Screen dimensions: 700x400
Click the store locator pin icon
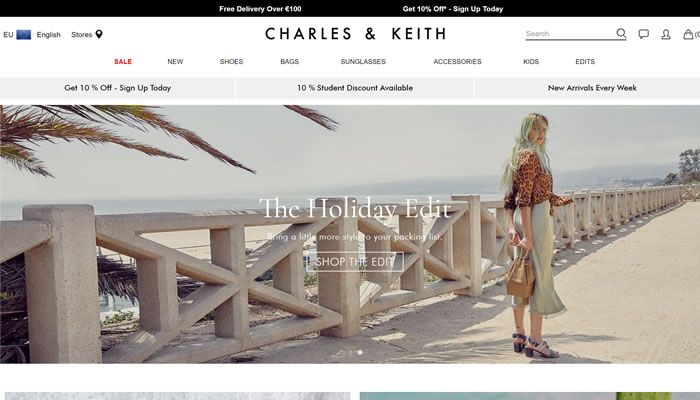[99, 34]
